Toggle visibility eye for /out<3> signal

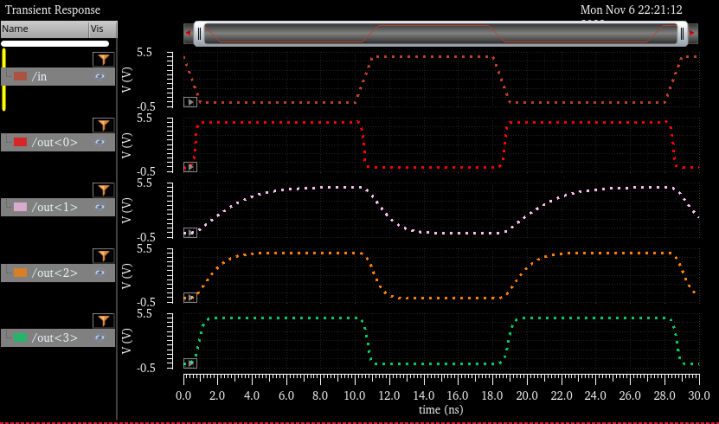click(x=100, y=338)
